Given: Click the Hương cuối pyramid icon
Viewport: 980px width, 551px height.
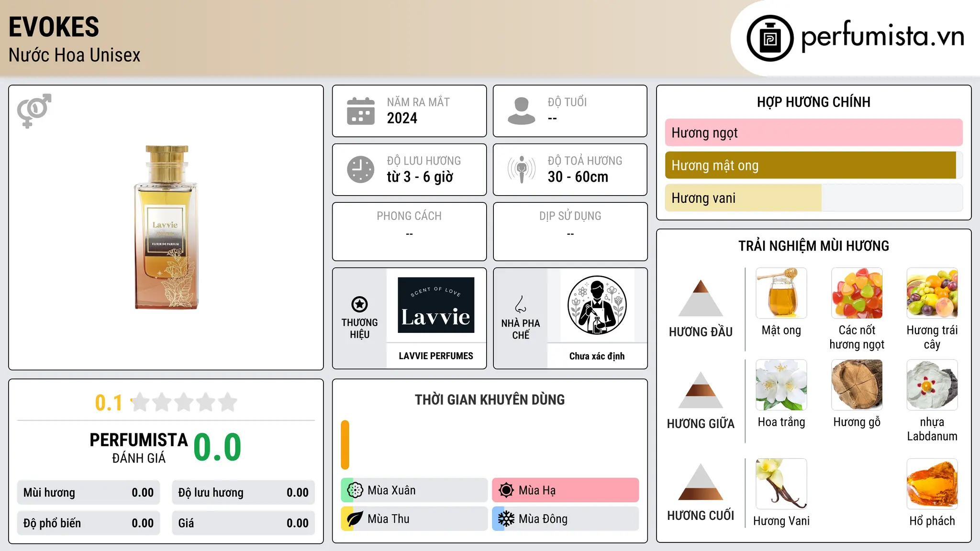Looking at the screenshot, I should point(701,482).
